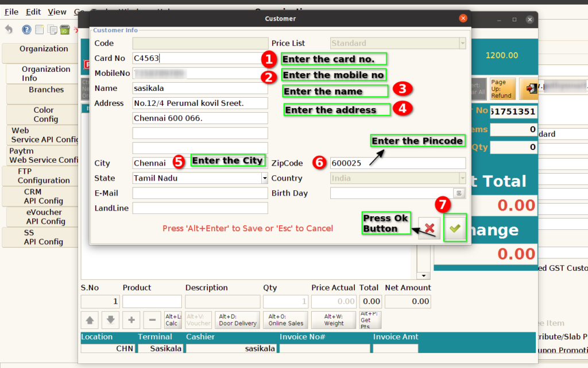
Task: Open Birth Day calendar picker icon
Action: pyautogui.click(x=459, y=193)
